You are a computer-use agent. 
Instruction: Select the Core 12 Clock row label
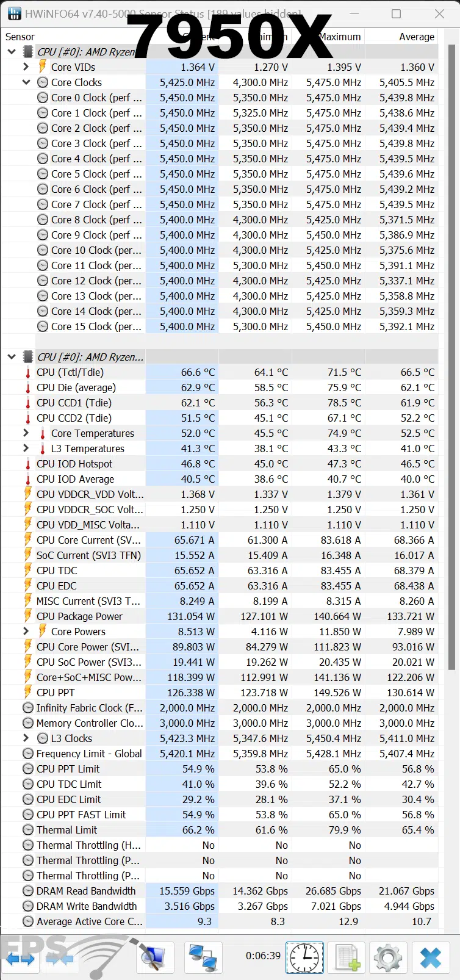(96, 281)
